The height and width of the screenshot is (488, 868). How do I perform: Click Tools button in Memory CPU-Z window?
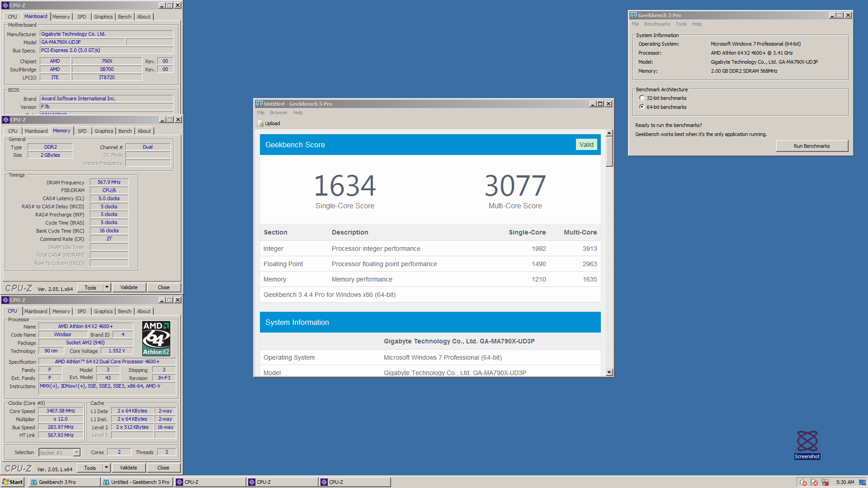click(90, 287)
